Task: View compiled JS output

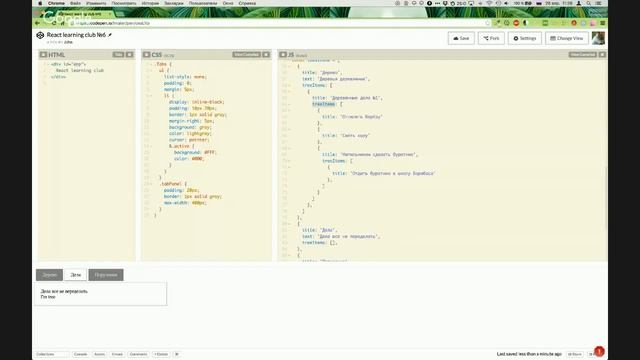Action: pos(582,54)
